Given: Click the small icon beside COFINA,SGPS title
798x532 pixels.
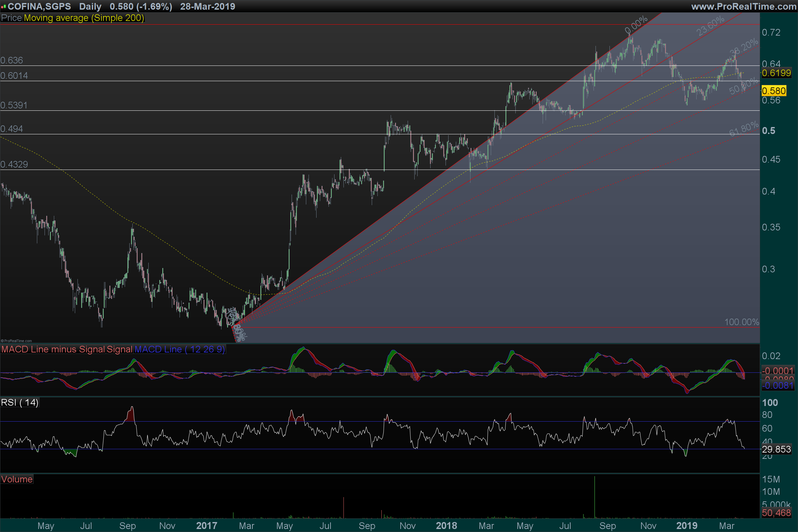Looking at the screenshot, I should pyautogui.click(x=3, y=7).
